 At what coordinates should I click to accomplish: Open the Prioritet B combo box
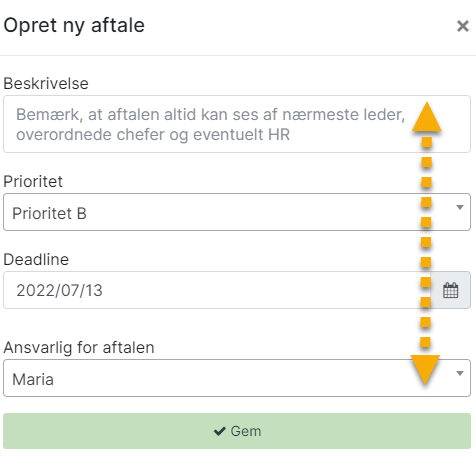click(237, 212)
